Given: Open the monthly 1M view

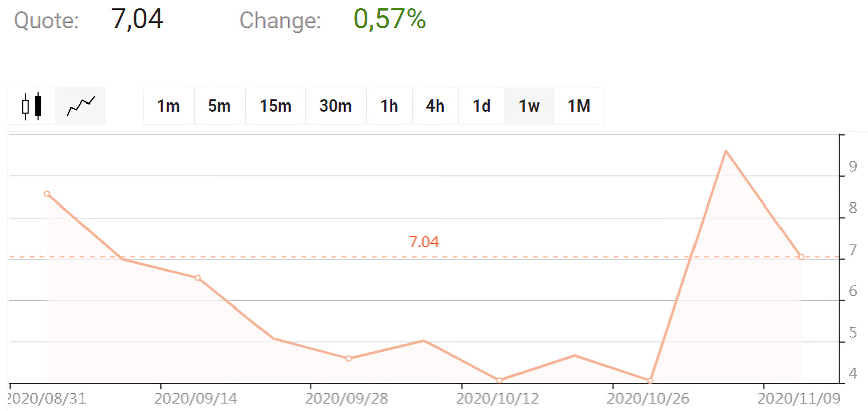Looking at the screenshot, I should pos(578,106).
